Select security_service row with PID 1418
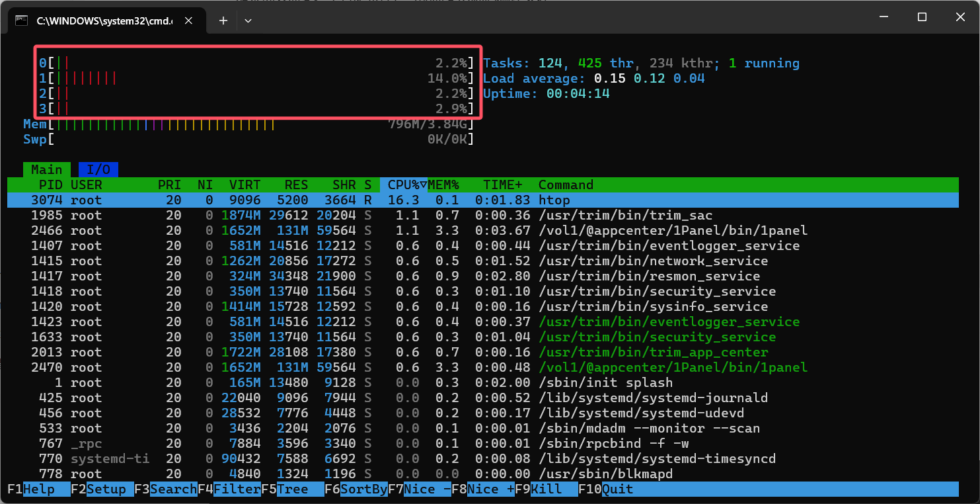 click(x=483, y=291)
